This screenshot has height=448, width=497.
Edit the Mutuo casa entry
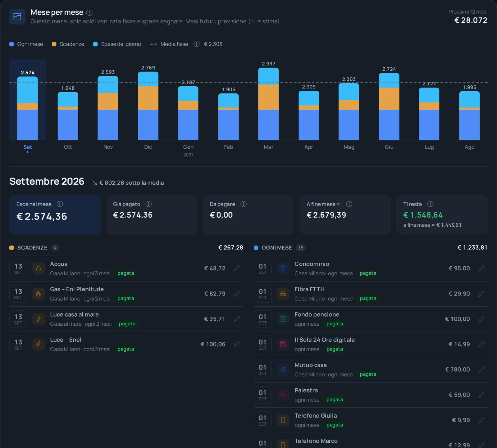(481, 369)
